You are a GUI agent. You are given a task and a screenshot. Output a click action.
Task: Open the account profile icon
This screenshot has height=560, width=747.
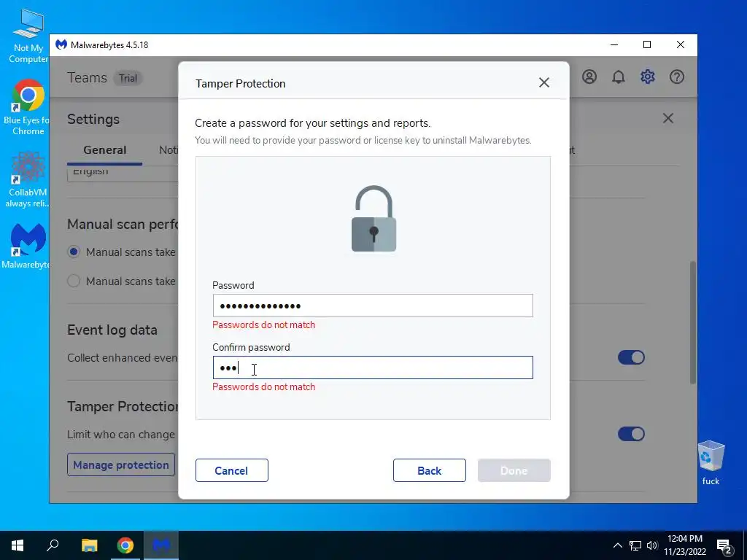pos(589,77)
